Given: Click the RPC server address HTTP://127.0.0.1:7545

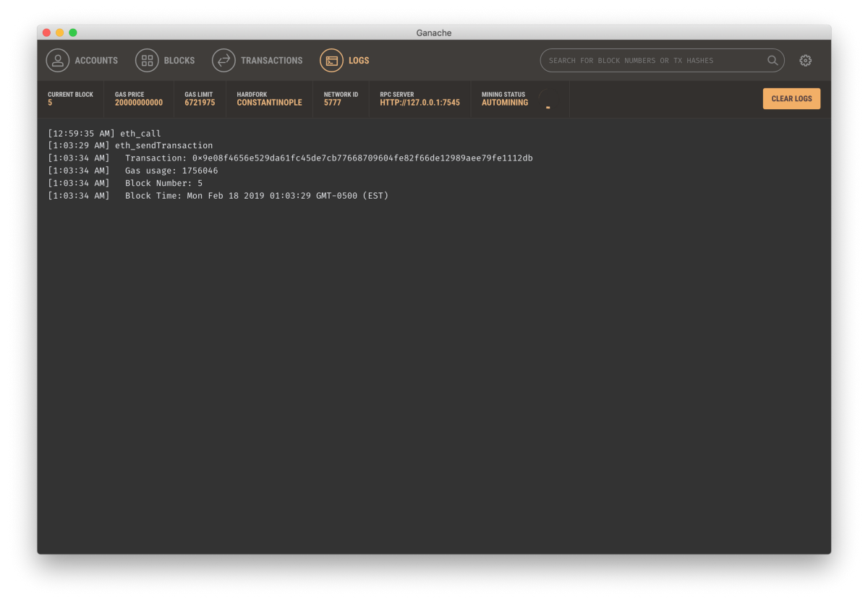Looking at the screenshot, I should tap(420, 103).
